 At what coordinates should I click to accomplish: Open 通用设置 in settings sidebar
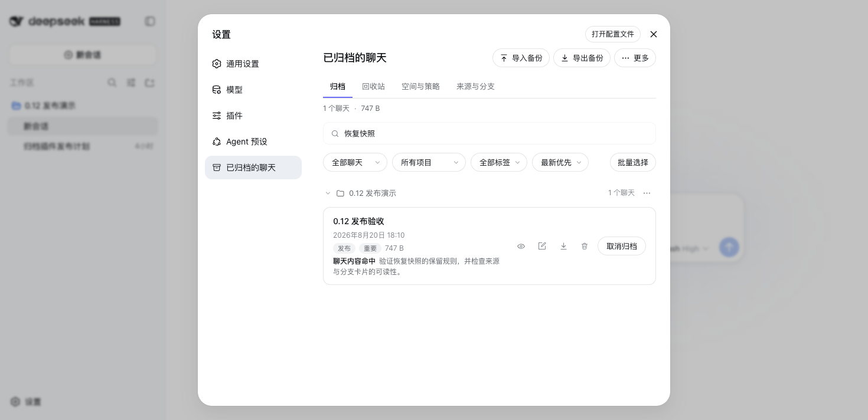coord(253,64)
